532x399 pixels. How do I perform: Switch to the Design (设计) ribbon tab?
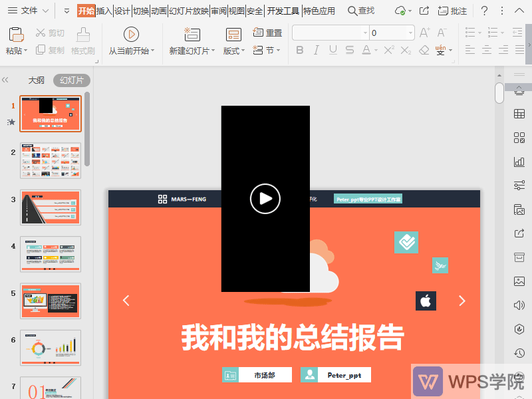(x=122, y=11)
